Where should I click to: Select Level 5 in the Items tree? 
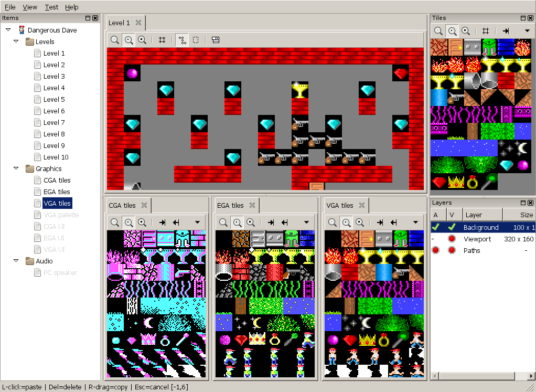click(54, 99)
